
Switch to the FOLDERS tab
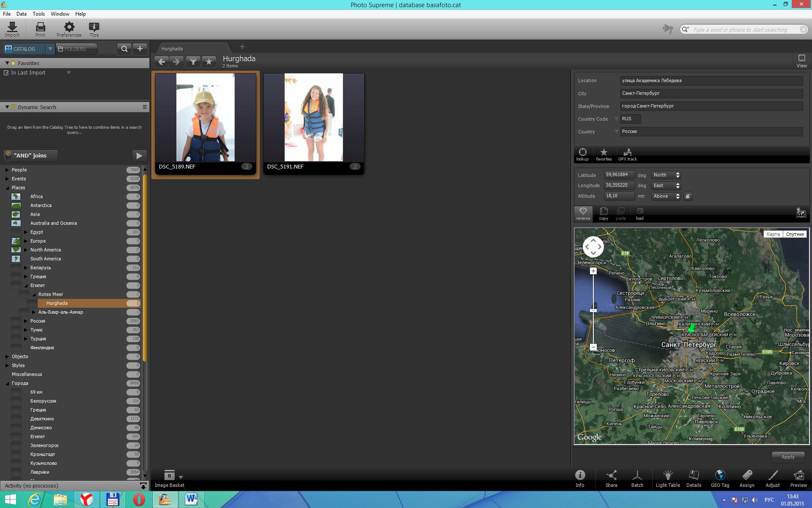(76, 49)
